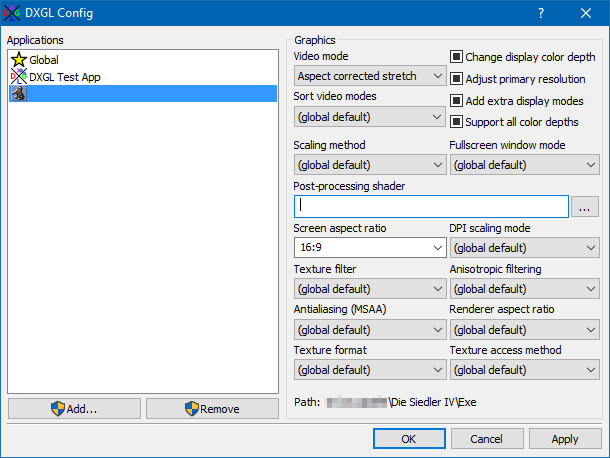Open the Video mode dropdown

pos(370,76)
